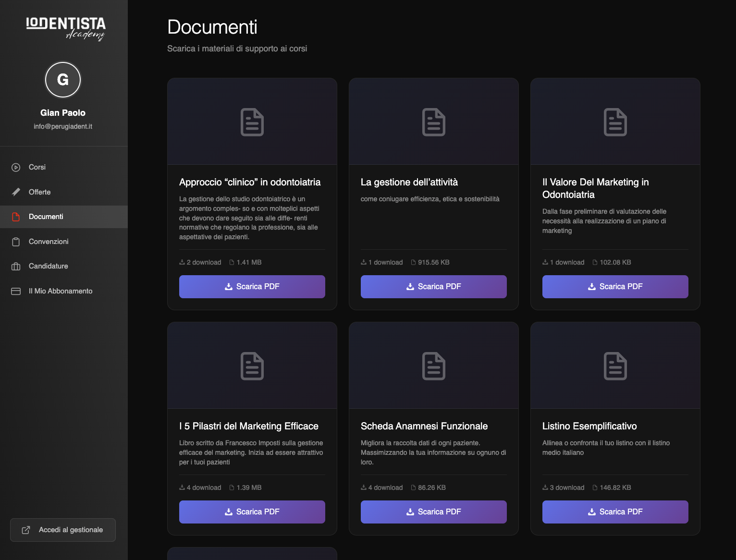
Task: Click the document thumbnail above La gestione dell'attività
Action: (433, 121)
